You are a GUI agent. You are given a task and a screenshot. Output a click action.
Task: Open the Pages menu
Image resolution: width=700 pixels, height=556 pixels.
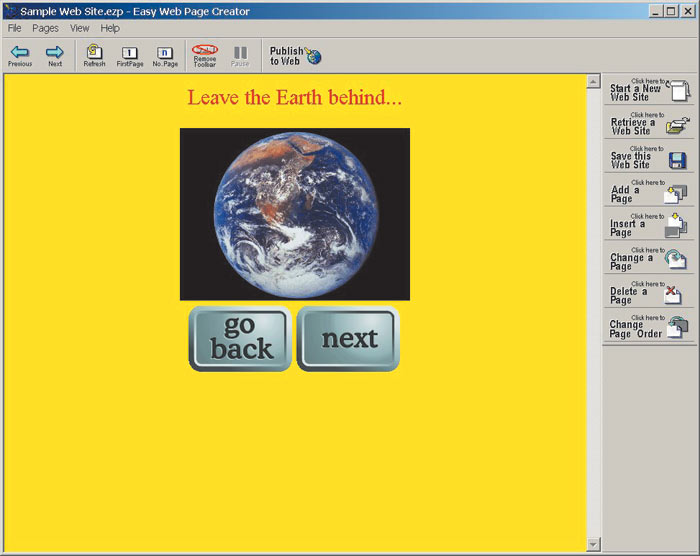point(45,28)
